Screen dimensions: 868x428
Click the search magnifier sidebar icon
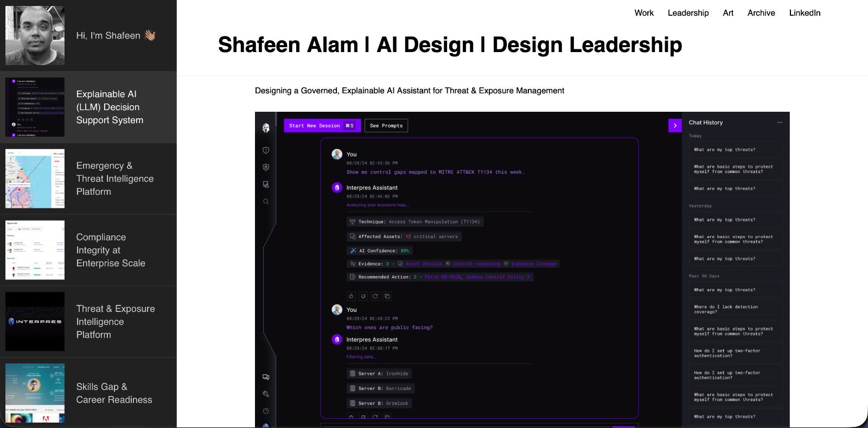point(266,201)
